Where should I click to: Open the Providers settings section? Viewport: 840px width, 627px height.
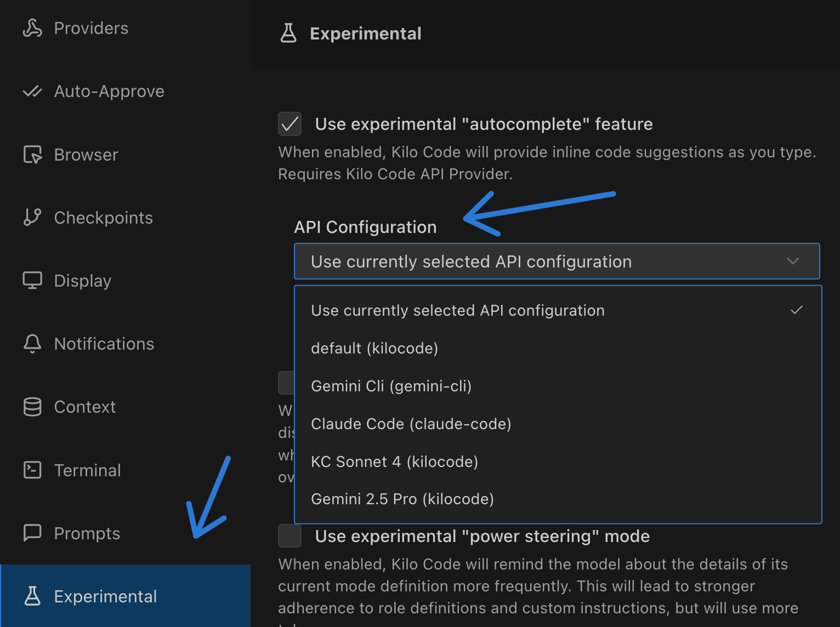pyautogui.click(x=125, y=28)
